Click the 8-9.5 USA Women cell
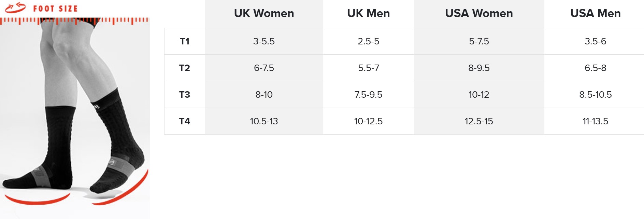 [479, 68]
